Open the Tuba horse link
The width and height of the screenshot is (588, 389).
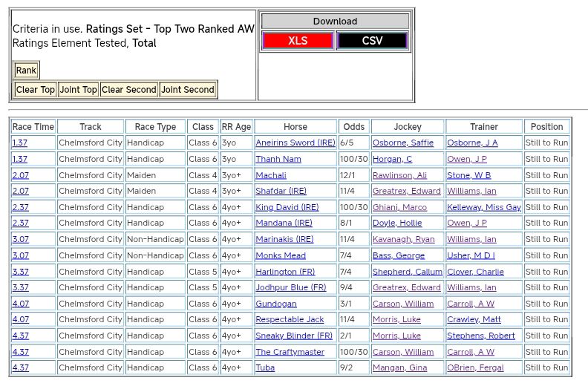tap(265, 367)
